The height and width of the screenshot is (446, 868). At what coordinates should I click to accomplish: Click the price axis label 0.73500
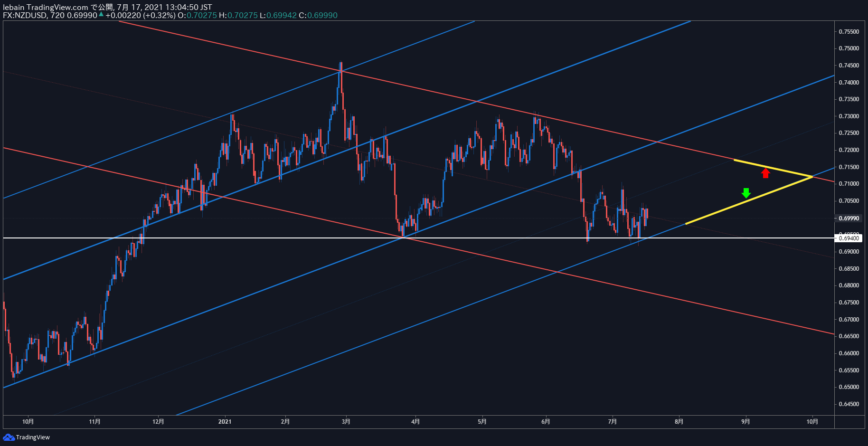click(849, 99)
